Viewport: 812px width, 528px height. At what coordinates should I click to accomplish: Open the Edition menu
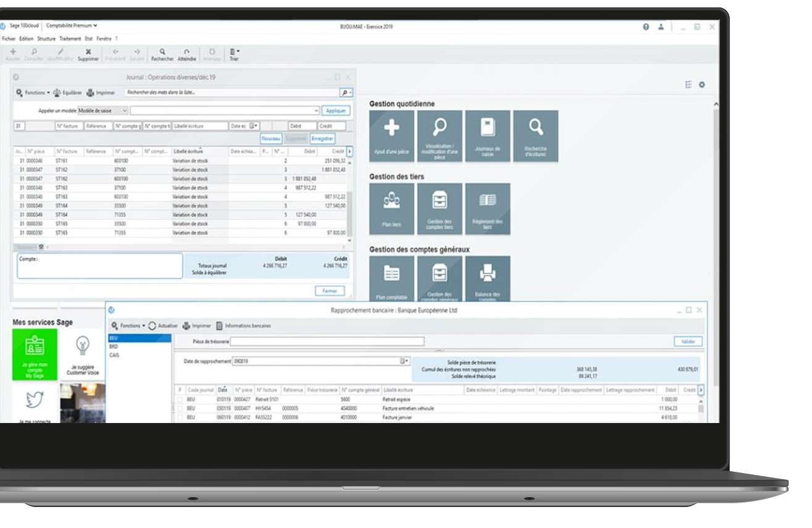(27, 38)
